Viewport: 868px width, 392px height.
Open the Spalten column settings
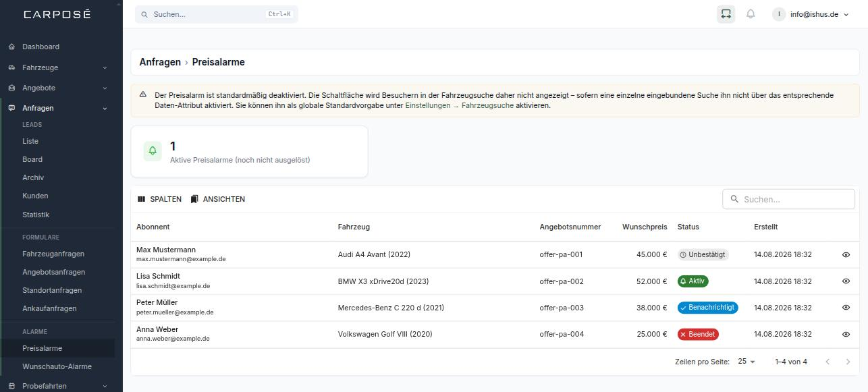[159, 199]
